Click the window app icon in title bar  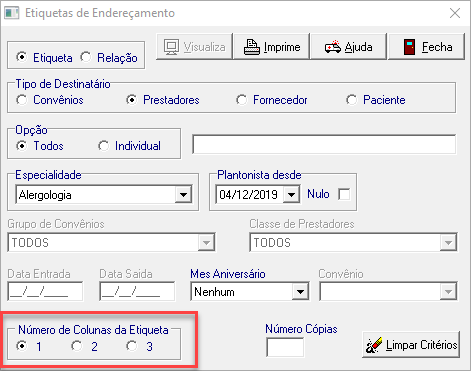11,13
